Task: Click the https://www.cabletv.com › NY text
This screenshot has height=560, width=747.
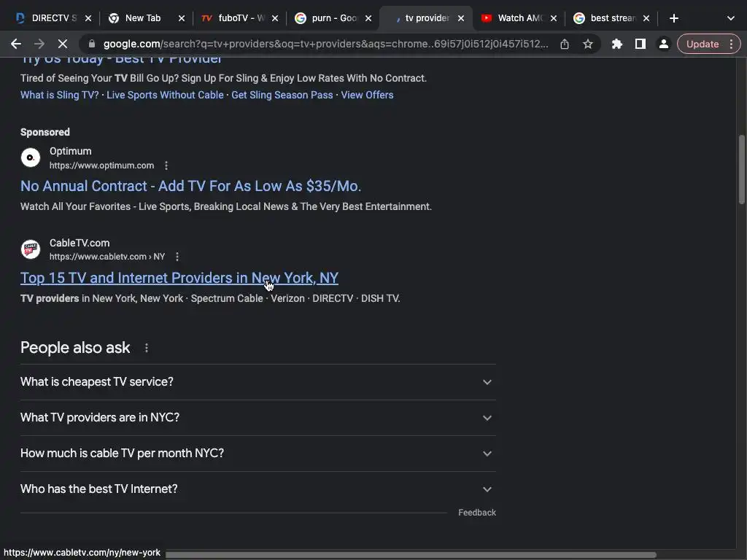Action: pos(107,257)
